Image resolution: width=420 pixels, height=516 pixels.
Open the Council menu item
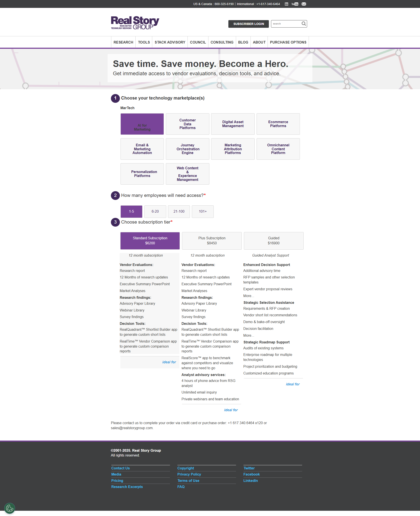[198, 42]
